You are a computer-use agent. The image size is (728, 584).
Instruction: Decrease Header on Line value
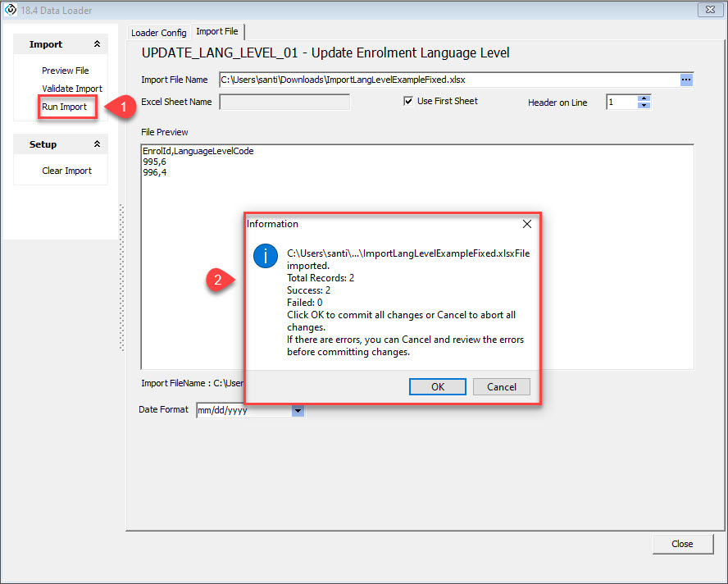(644, 106)
